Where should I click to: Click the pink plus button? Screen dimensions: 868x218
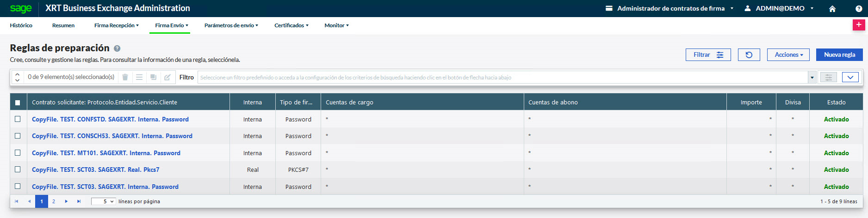click(858, 25)
